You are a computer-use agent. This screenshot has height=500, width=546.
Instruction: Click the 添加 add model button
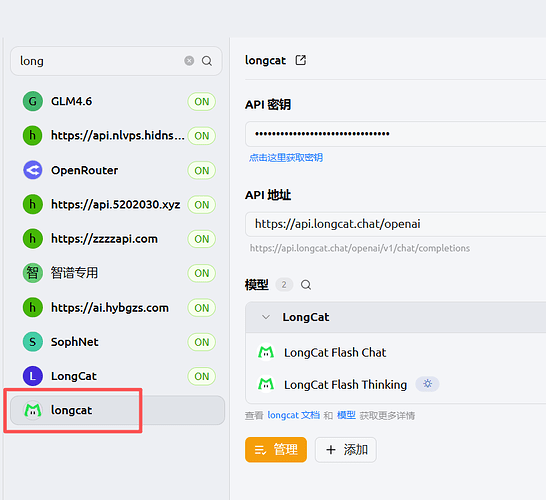pos(346,450)
